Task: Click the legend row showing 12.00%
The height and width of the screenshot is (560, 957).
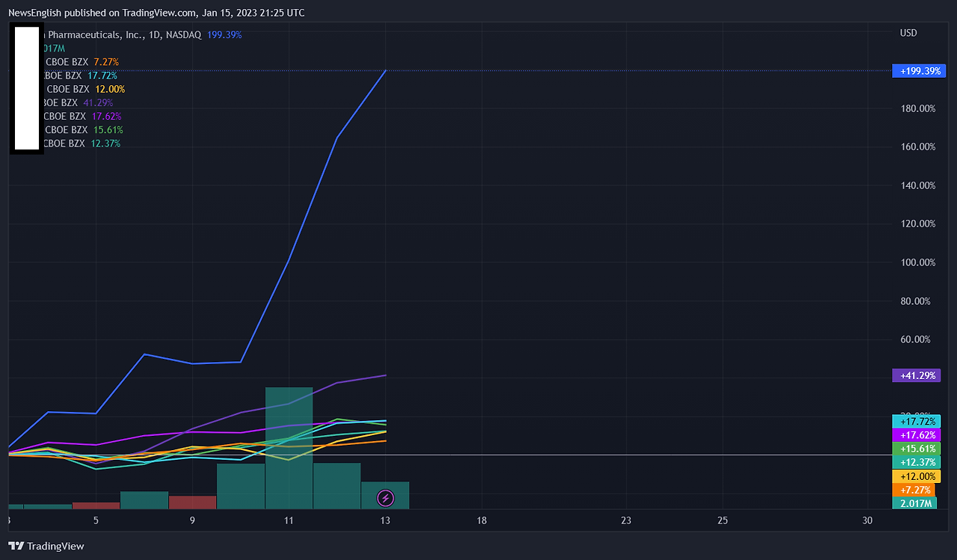Action: 85,89
